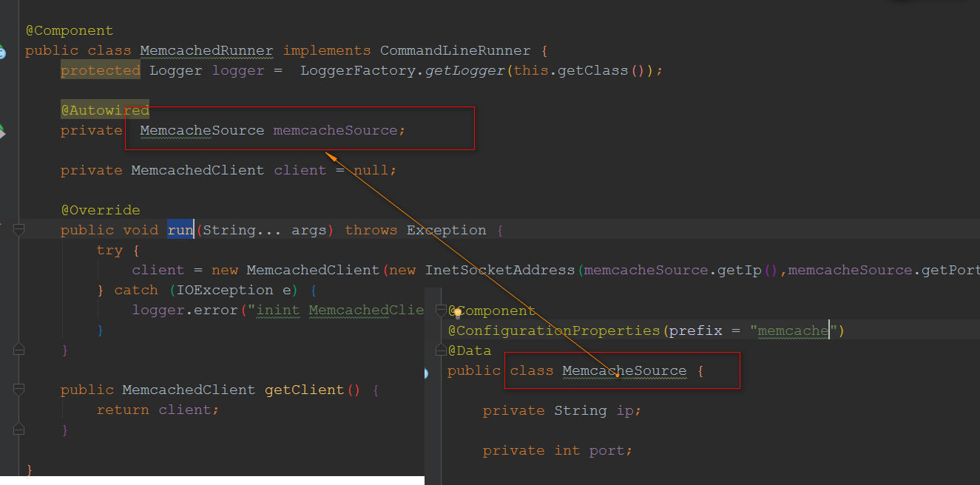
Task: Click the prefix attribute name
Action: [696, 330]
